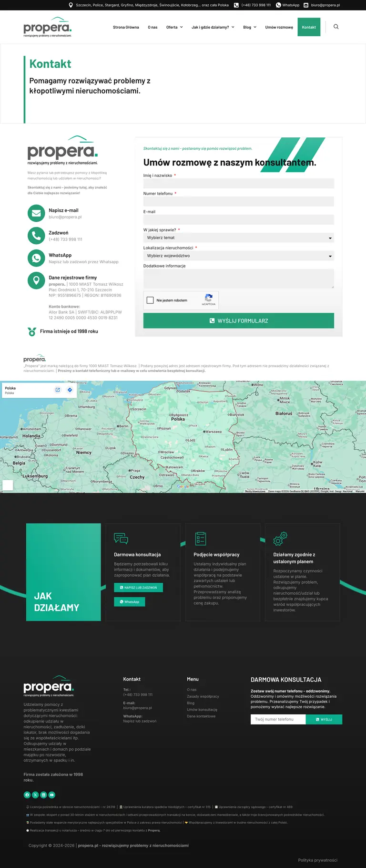Click the envelope icon beside biuro@propera.pl in top bar

[306, 5]
